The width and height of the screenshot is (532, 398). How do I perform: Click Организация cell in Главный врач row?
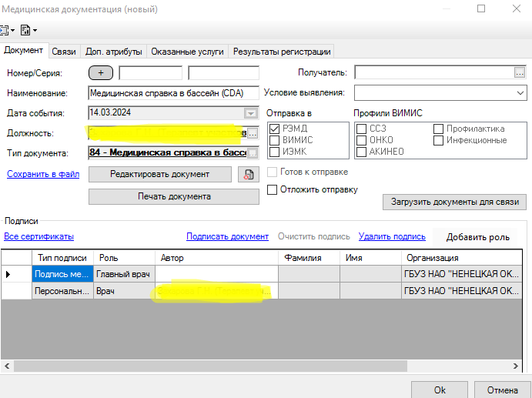click(x=462, y=274)
